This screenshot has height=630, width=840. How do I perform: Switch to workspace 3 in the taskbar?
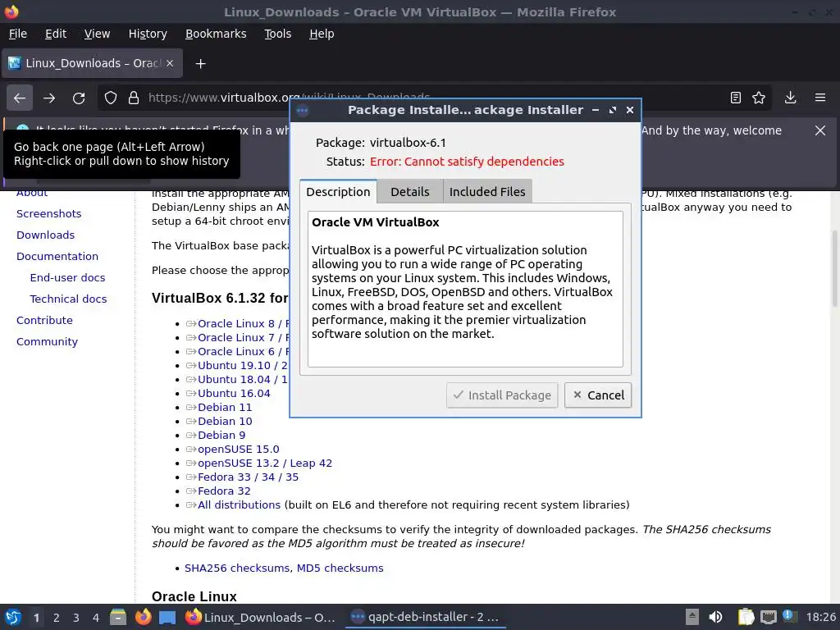pyautogui.click(x=76, y=618)
